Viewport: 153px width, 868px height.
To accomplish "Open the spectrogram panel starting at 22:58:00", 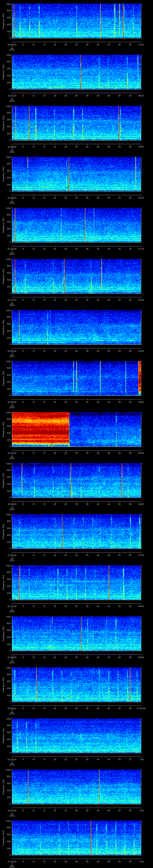I will pos(77,633).
